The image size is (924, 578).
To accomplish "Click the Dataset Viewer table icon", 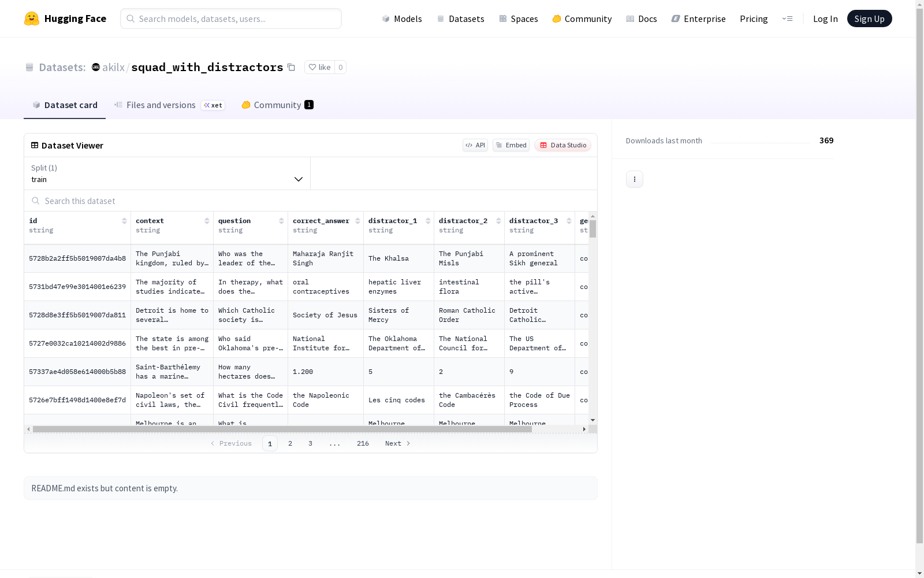I will pos(35,145).
